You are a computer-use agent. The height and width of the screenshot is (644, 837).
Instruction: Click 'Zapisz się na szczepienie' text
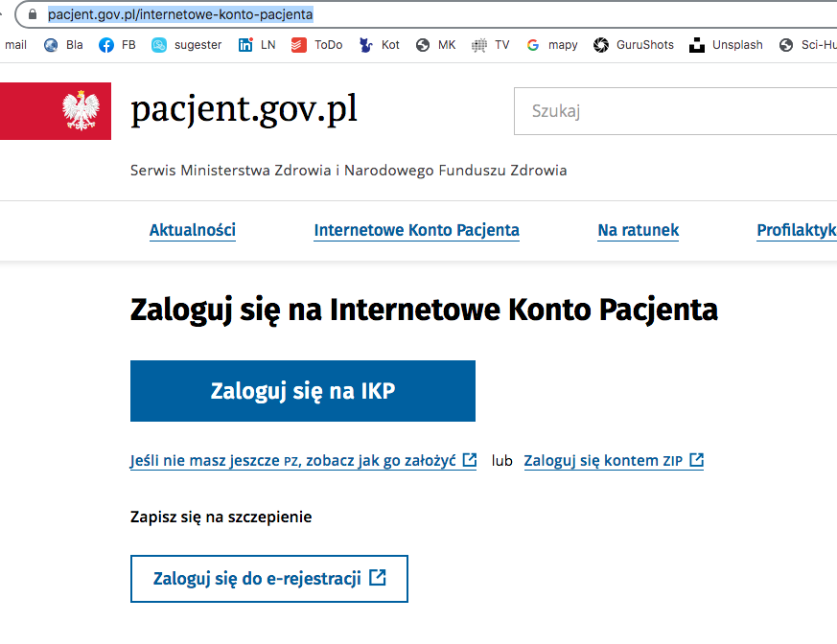pos(221,517)
